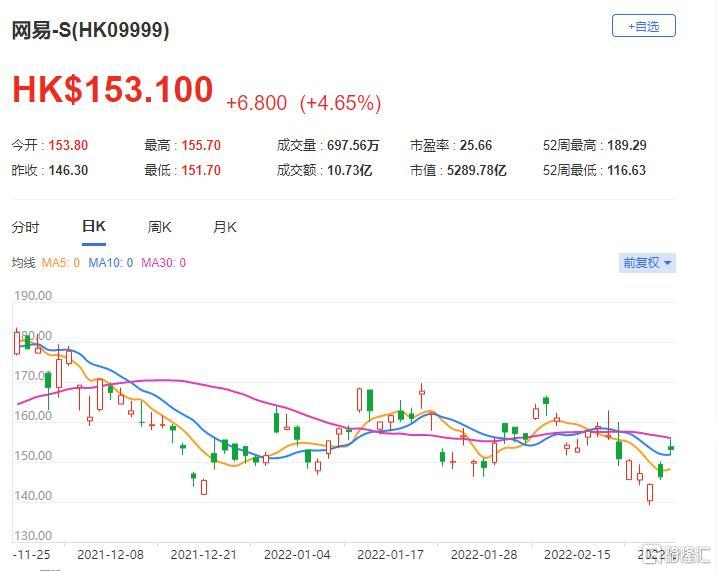The height and width of the screenshot is (571, 717).
Task: Click the 网易-S(HK09999) stock title
Action: click(x=90, y=30)
